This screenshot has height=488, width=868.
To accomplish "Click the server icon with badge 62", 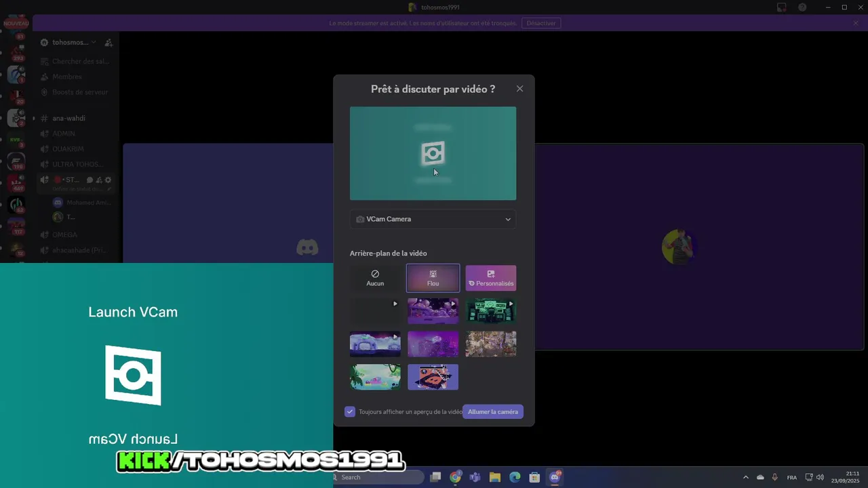I will coord(16,204).
